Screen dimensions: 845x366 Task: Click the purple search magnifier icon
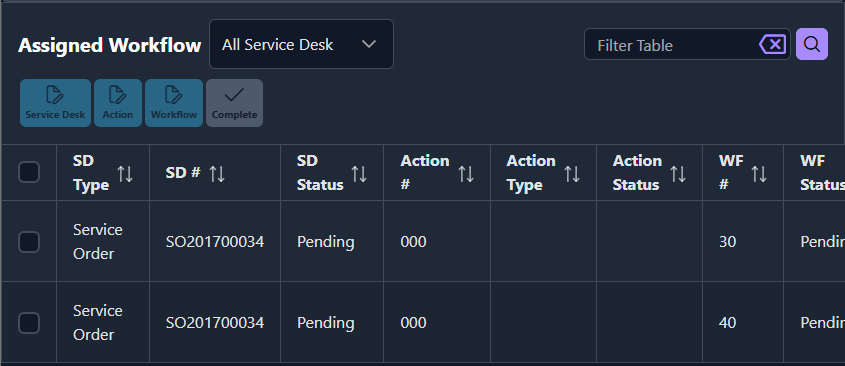[812, 44]
